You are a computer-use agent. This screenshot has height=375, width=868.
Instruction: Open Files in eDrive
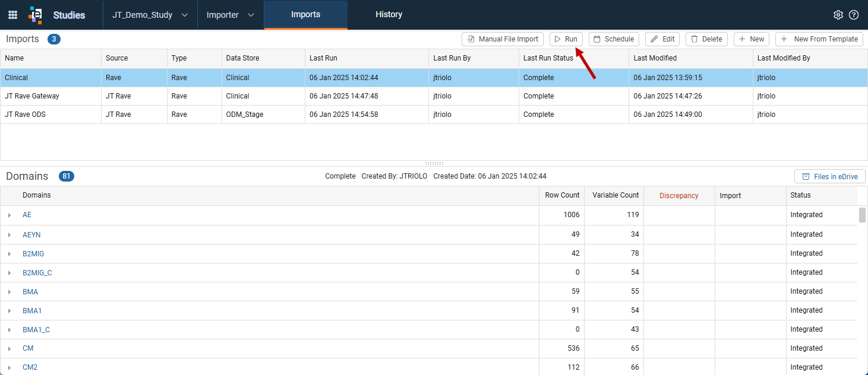830,176
